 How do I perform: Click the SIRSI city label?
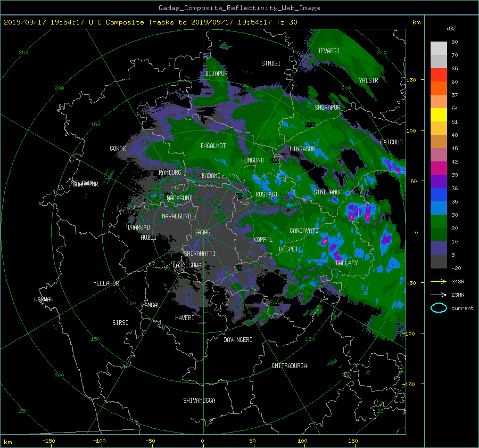pos(120,323)
